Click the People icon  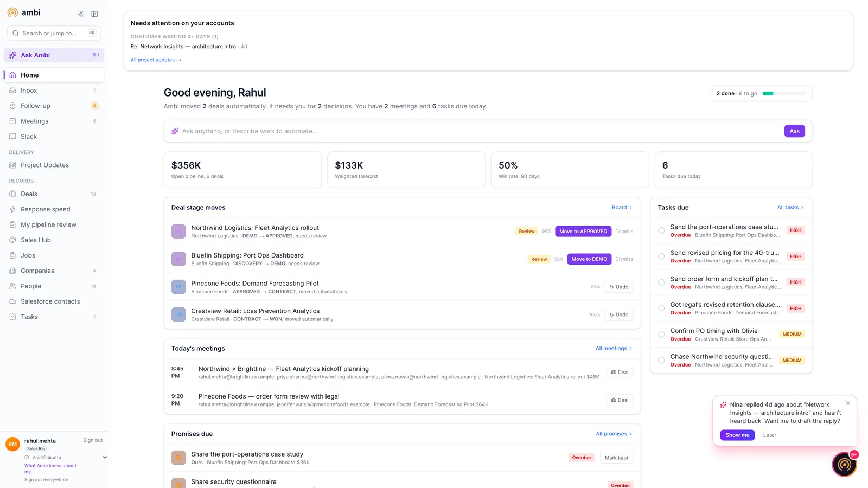(13, 286)
